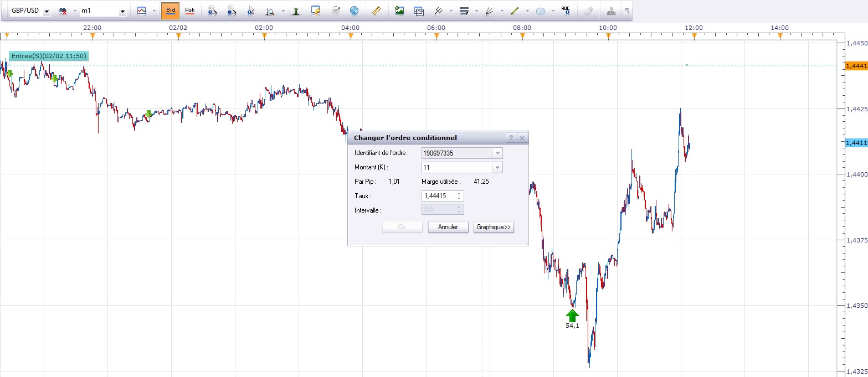868x377 pixels.
Task: Select the fan lines drawing tool
Action: click(x=489, y=11)
